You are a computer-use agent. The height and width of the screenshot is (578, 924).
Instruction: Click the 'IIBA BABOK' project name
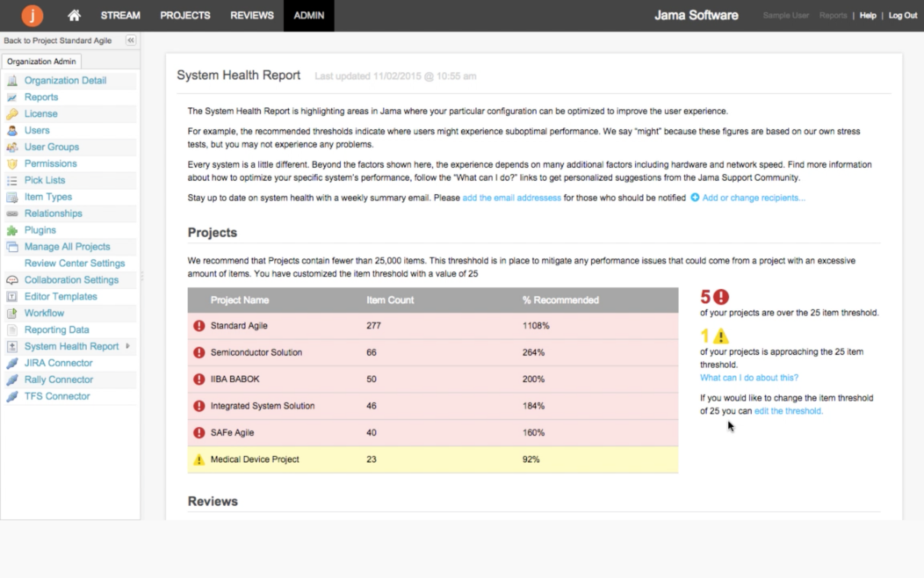click(x=235, y=379)
